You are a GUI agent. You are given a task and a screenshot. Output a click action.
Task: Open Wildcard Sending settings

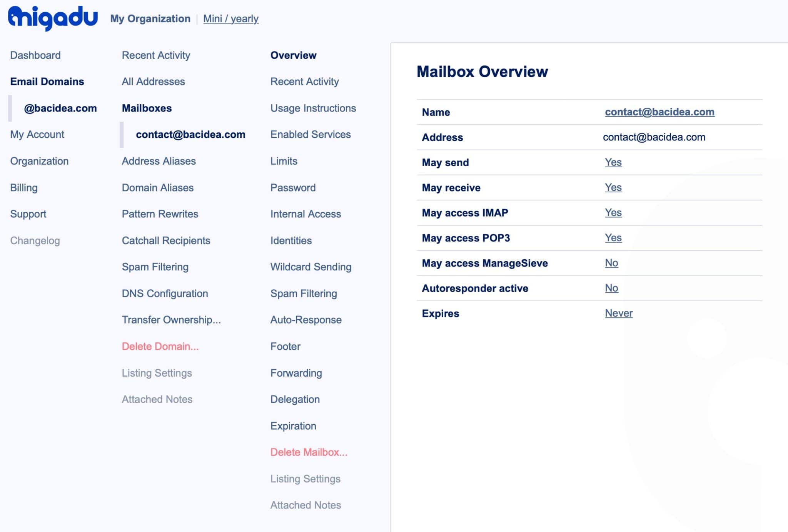(x=311, y=267)
